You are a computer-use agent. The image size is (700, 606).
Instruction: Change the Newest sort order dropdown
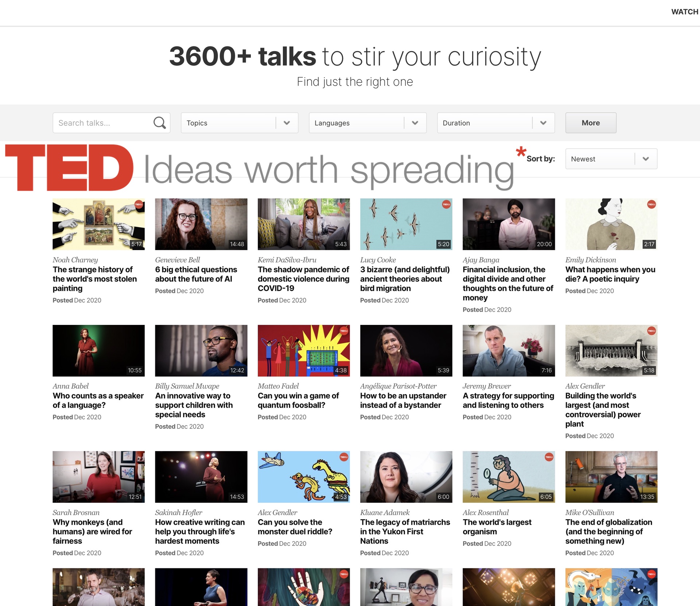[x=611, y=159]
